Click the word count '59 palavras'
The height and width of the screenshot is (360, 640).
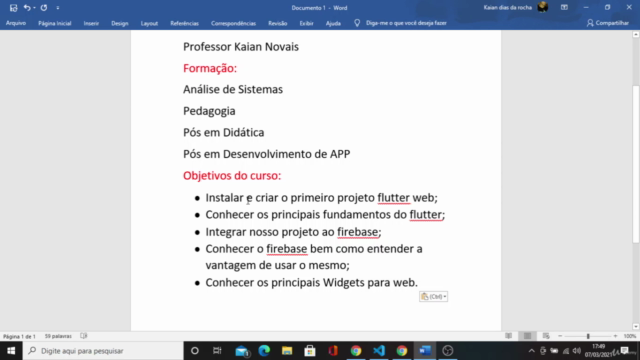click(58, 336)
